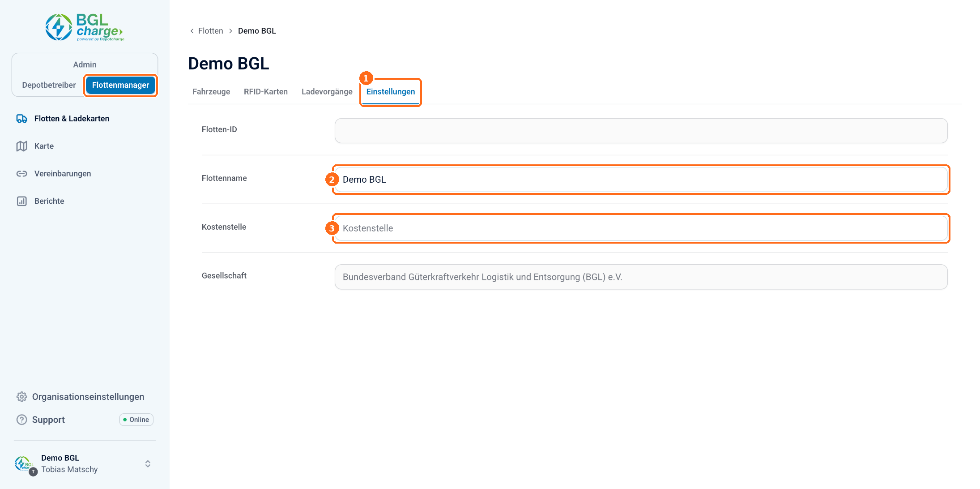Click the Demo BGL account avatar
Image resolution: width=980 pixels, height=489 pixels.
coord(25,464)
